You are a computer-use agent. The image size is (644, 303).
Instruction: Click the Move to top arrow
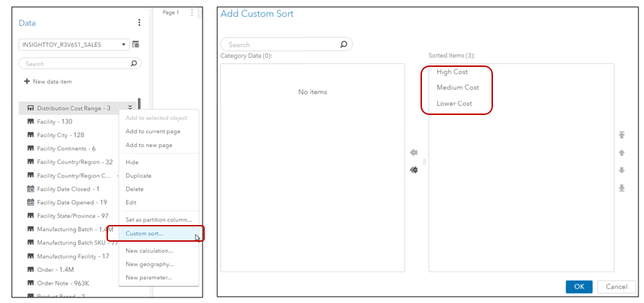pos(621,135)
